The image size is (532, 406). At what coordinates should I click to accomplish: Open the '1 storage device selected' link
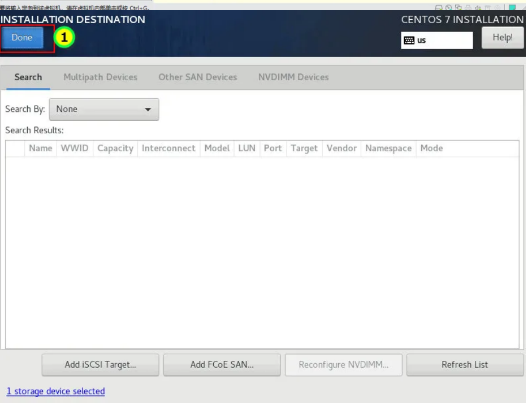click(x=56, y=391)
